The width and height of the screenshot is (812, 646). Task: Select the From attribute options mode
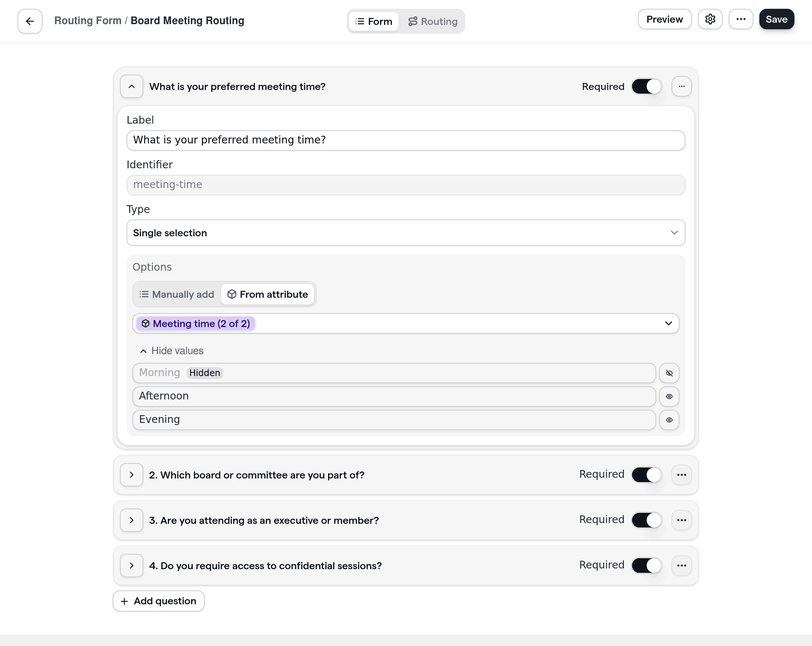point(268,294)
